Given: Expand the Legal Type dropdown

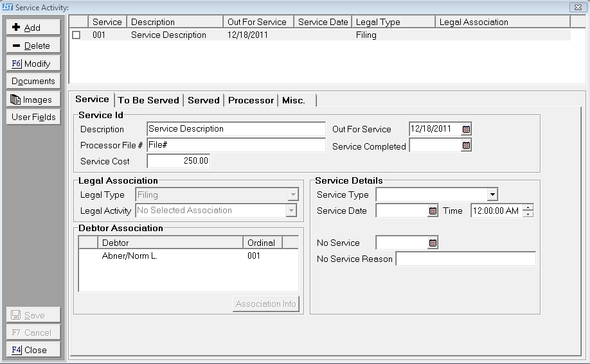Looking at the screenshot, I should tap(292, 195).
